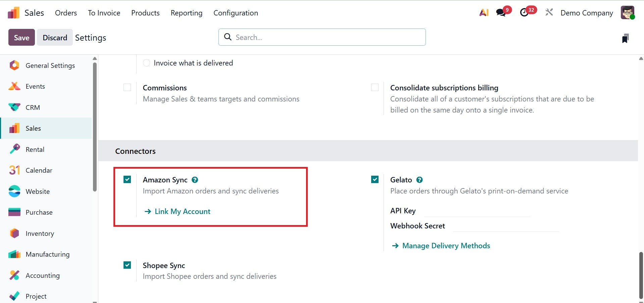
Task: Open the user avatar menu
Action: point(627,13)
